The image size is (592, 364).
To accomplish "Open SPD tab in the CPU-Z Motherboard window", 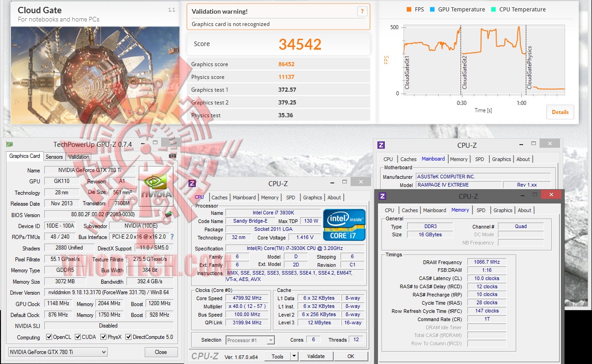I will click(x=480, y=159).
